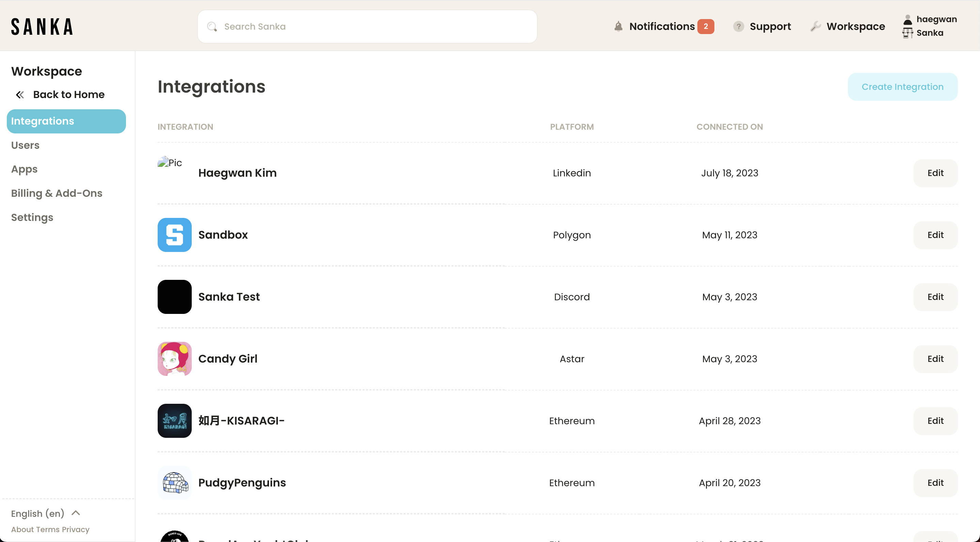
Task: Click the PudgyPenguins igloo icon
Action: click(174, 482)
